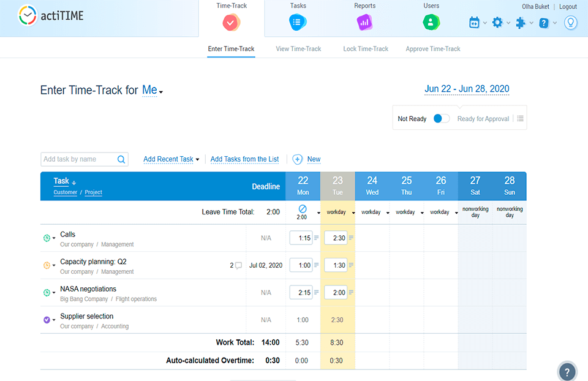Open comments icon for Capacity planning: Q2
The image size is (588, 381).
click(x=238, y=265)
